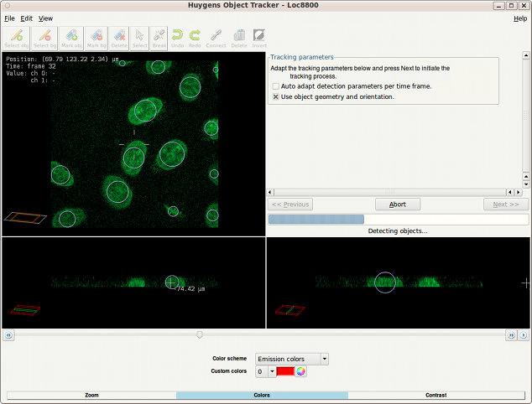Open the custom color wheel picker

300,371
